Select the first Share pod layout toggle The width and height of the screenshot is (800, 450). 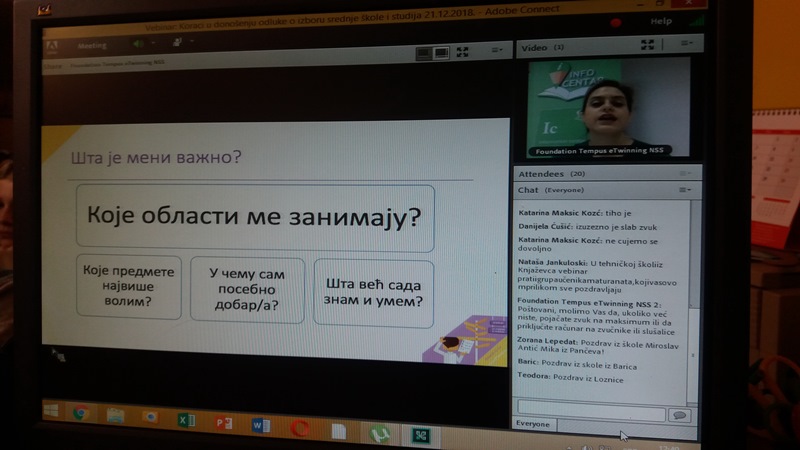pyautogui.click(x=423, y=53)
